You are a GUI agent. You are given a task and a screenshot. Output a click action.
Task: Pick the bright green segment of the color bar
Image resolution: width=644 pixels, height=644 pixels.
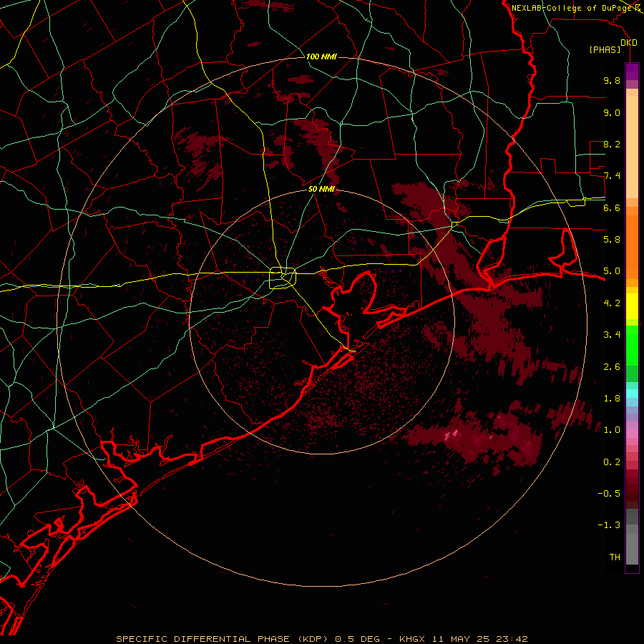coord(632,345)
